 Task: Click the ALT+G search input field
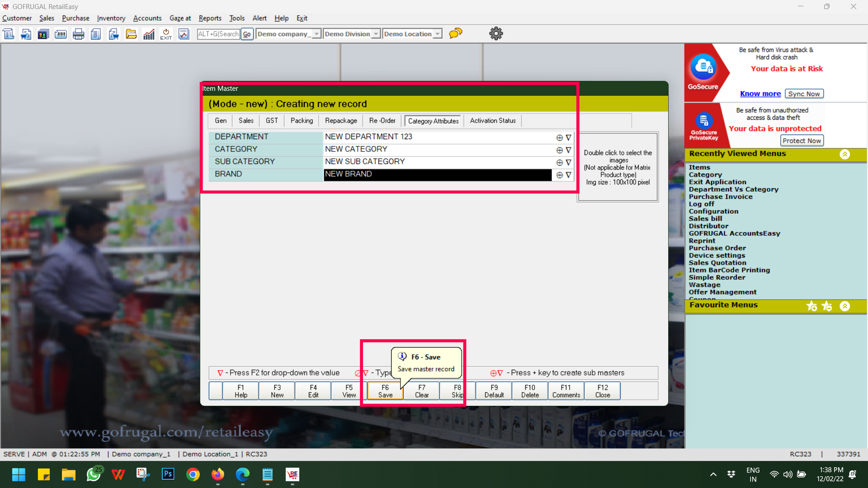[x=218, y=34]
